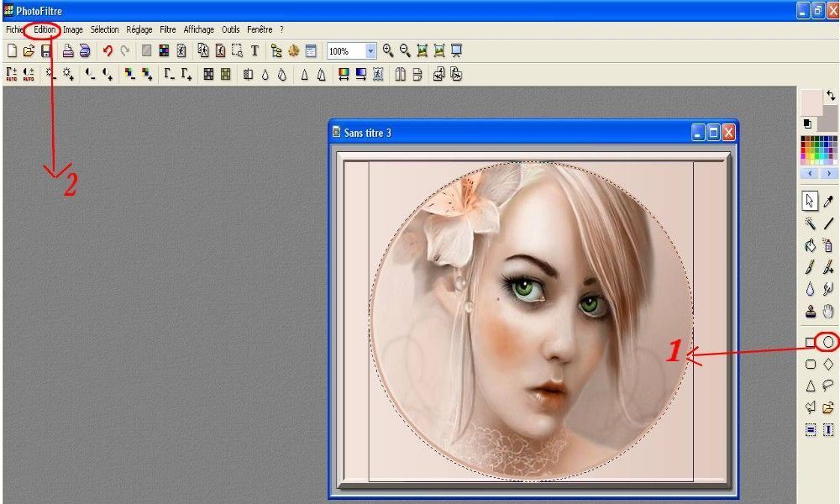Open the Filtre menu
Image resolution: width=840 pixels, height=504 pixels.
[x=168, y=29]
